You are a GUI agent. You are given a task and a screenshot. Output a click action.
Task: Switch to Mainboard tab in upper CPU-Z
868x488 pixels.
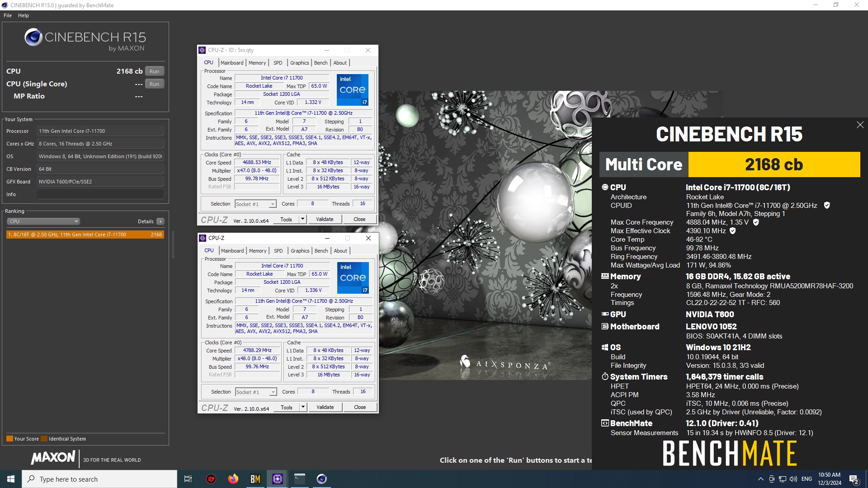point(232,63)
